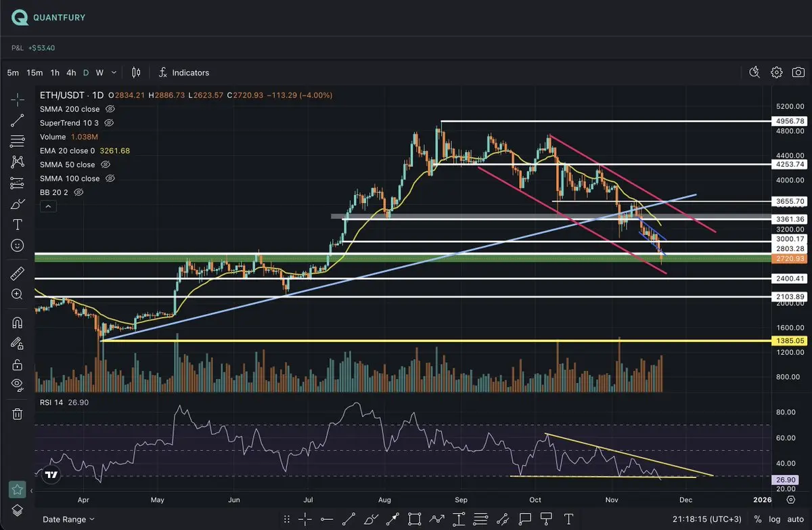This screenshot has height=530, width=812.
Task: Click the 4956.78 price line label
Action: (789, 121)
